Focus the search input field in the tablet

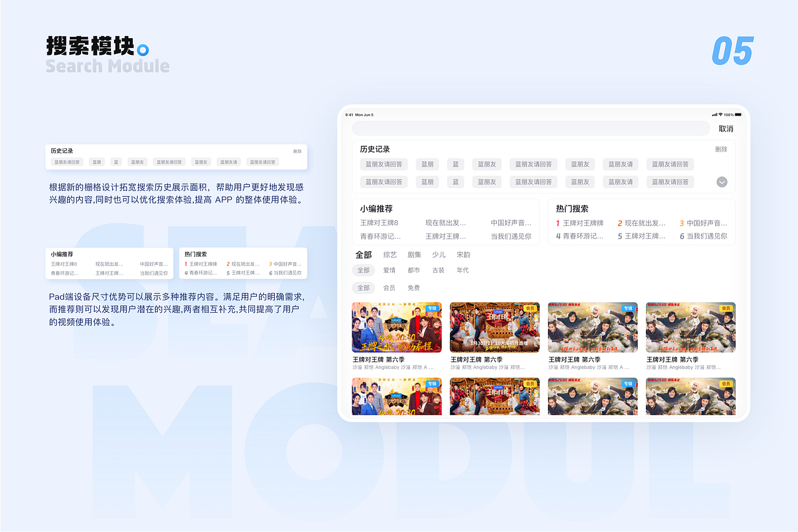point(531,128)
